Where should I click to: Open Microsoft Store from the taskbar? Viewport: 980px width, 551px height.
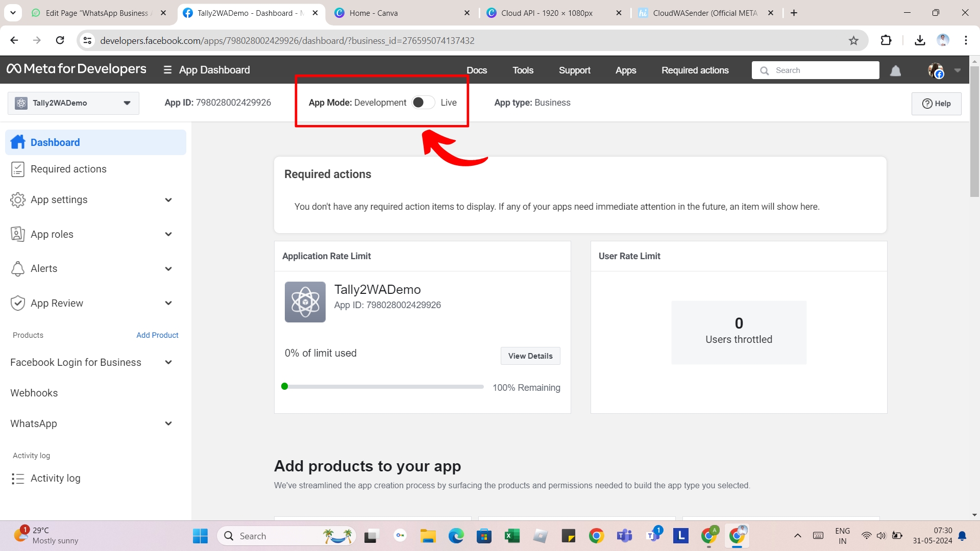pos(484,536)
